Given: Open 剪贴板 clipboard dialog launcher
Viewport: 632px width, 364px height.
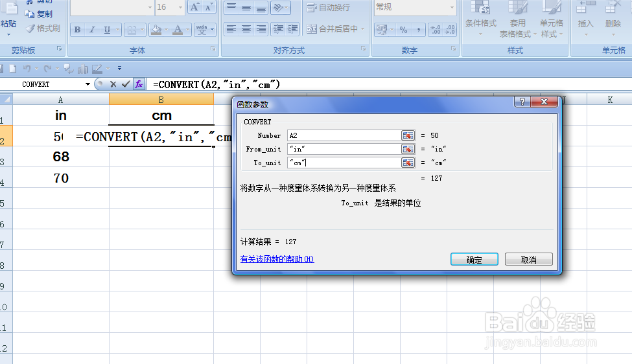Looking at the screenshot, I should click(x=60, y=49).
